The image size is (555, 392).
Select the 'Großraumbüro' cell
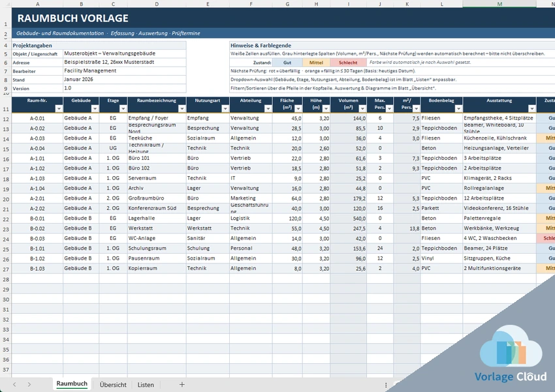[x=157, y=198]
